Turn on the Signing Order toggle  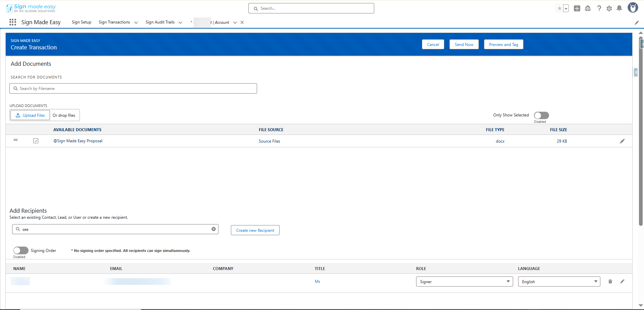(21, 251)
